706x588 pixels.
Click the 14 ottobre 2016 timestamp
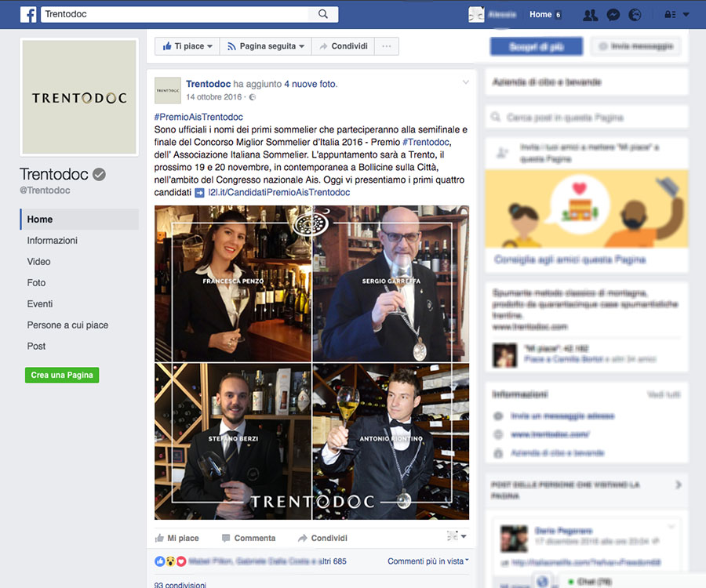pos(214,96)
